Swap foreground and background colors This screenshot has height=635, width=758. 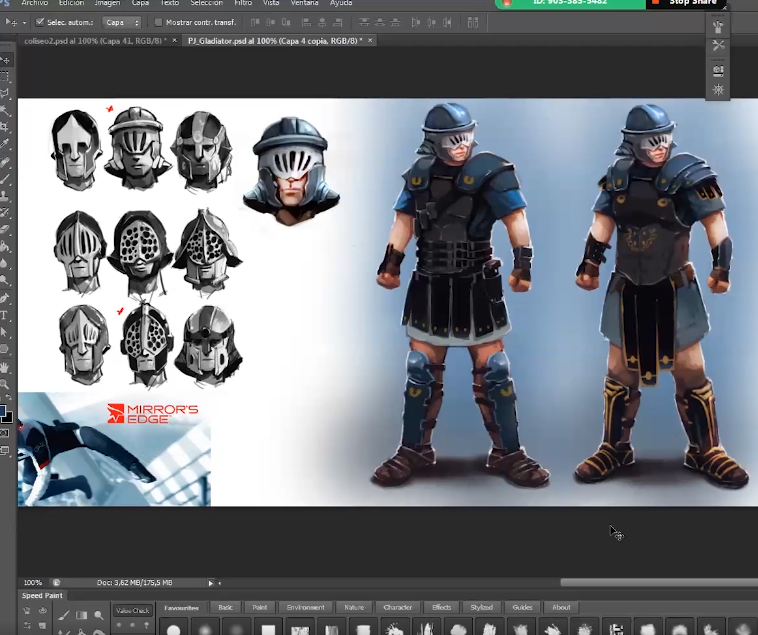tap(10, 398)
